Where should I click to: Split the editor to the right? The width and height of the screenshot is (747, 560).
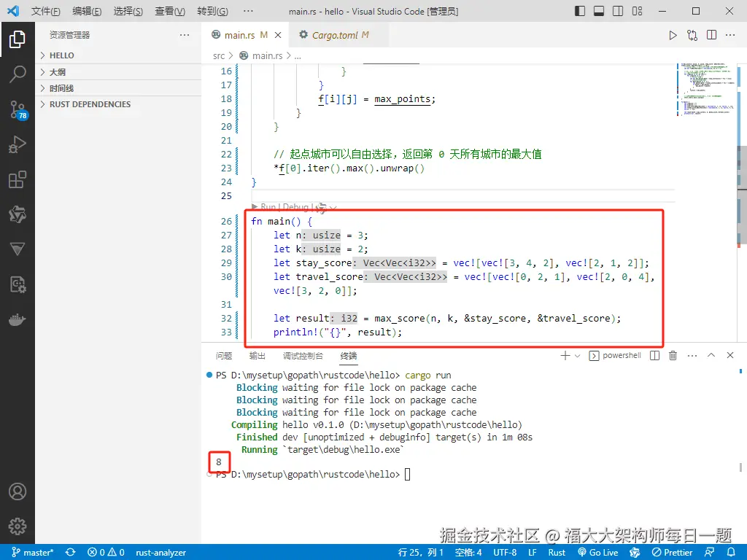pyautogui.click(x=712, y=35)
